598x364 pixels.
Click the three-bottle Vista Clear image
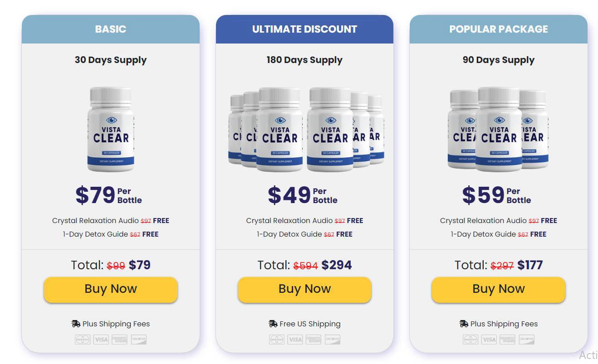498,130
